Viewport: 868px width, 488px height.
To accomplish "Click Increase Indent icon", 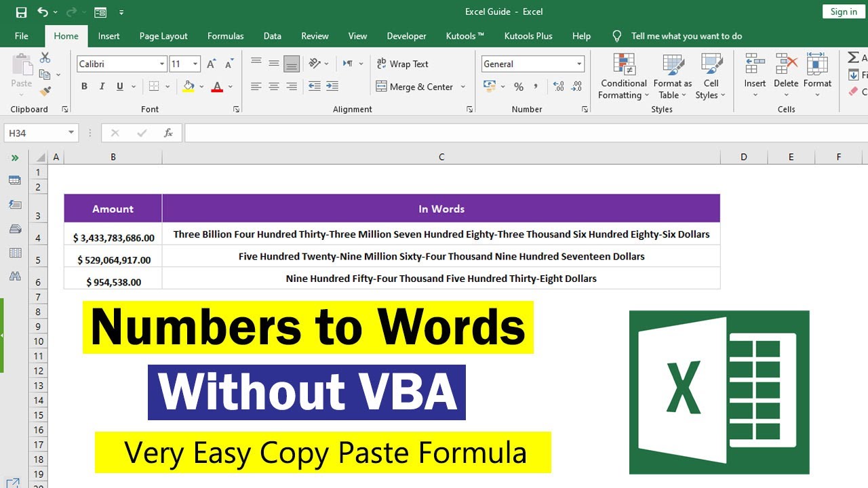I will [x=332, y=86].
